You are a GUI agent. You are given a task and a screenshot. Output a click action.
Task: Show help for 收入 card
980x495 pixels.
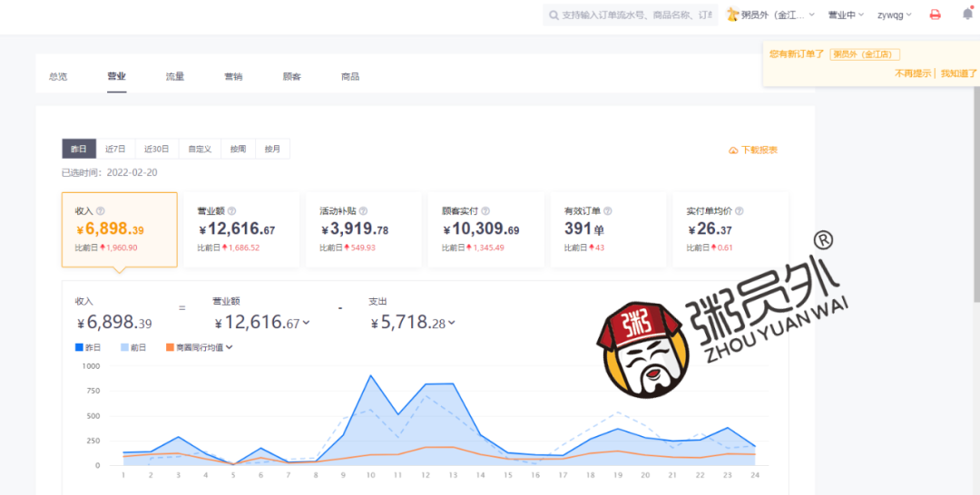(x=100, y=211)
